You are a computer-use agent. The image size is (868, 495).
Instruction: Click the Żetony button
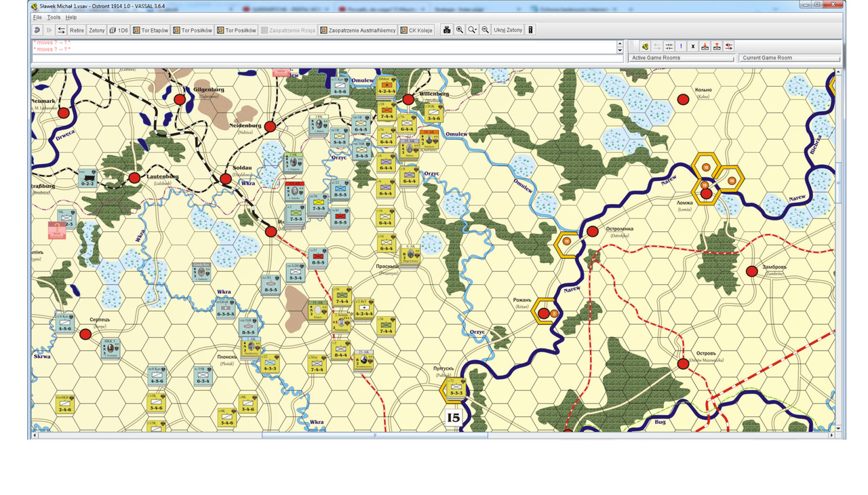pos(97,30)
